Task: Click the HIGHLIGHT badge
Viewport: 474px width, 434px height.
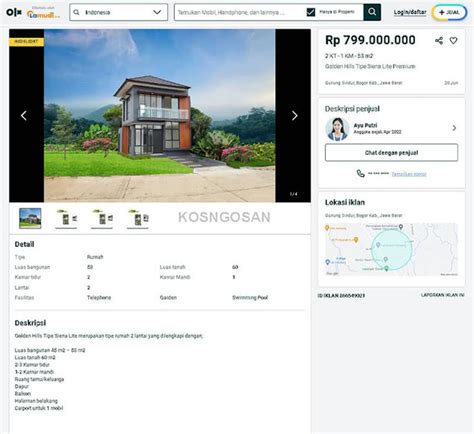Action: click(x=26, y=42)
